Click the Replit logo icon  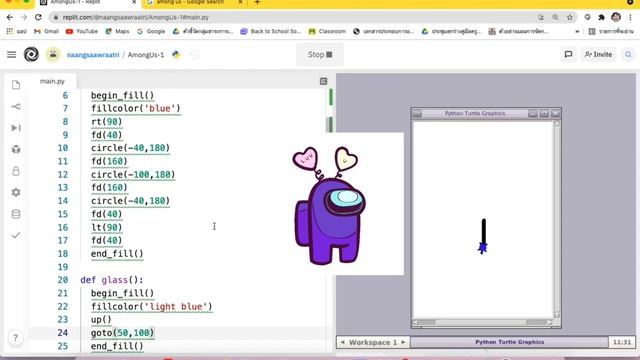click(31, 54)
